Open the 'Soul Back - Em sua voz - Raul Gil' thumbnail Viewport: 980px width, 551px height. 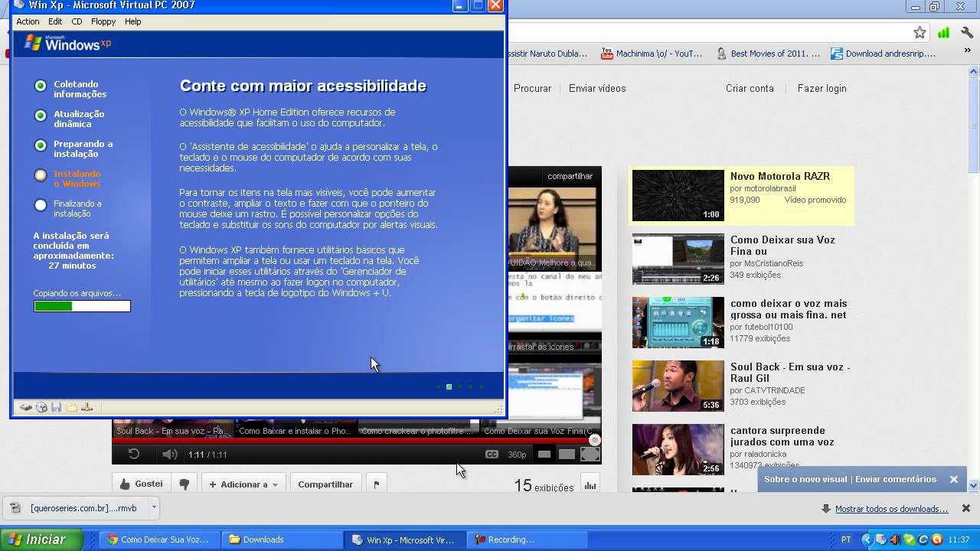pos(678,386)
